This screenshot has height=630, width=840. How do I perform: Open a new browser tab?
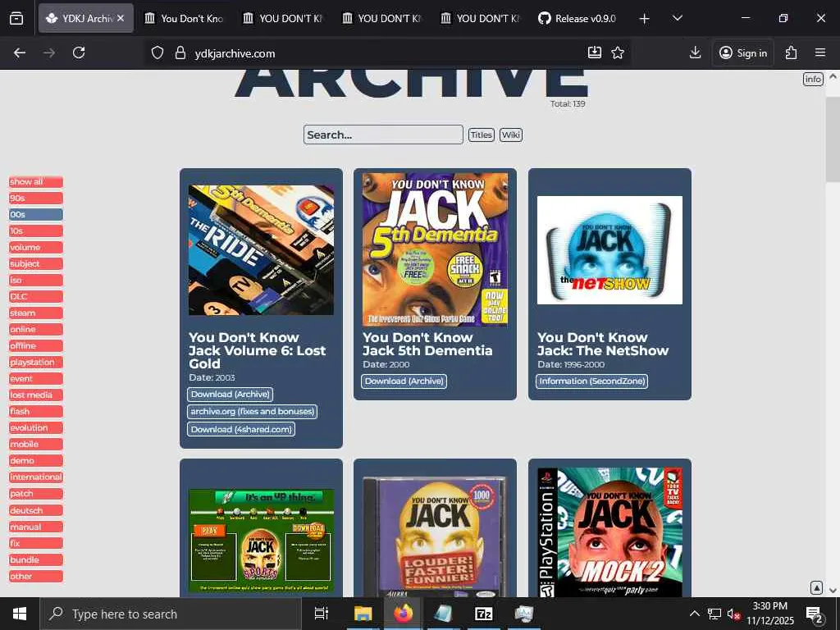[645, 18]
